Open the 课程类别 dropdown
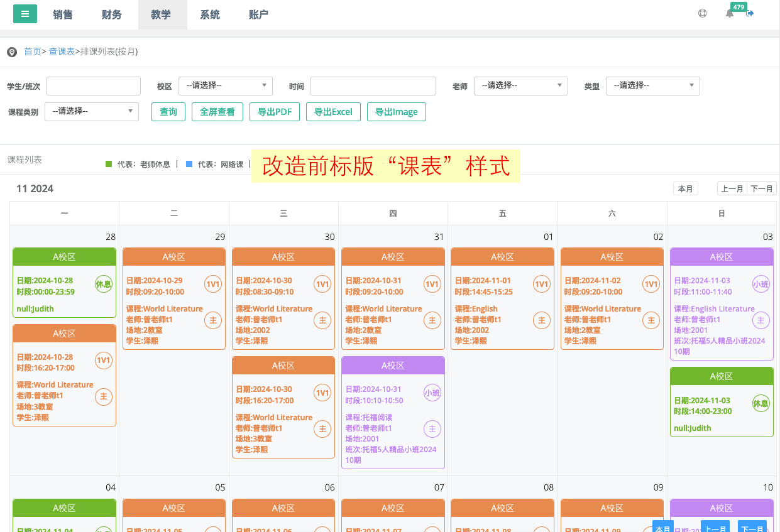 [x=92, y=111]
